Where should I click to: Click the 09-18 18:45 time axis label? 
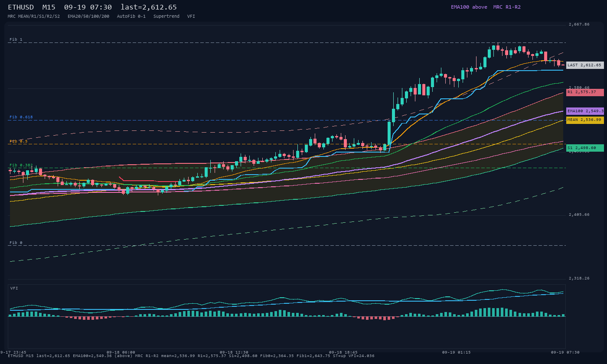point(343,352)
